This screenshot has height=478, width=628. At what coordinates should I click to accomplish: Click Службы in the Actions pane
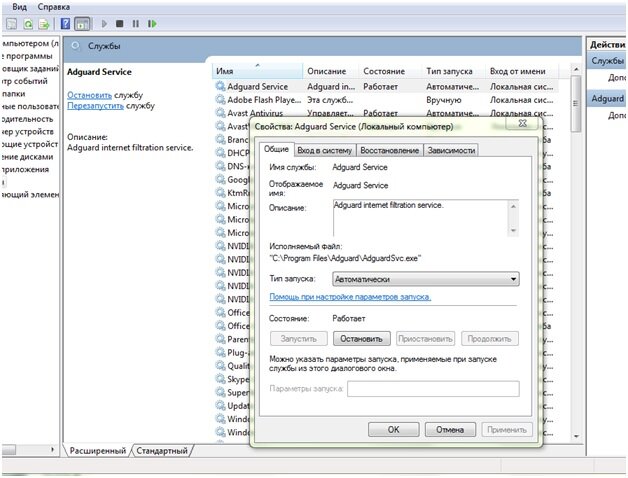pyautogui.click(x=607, y=61)
